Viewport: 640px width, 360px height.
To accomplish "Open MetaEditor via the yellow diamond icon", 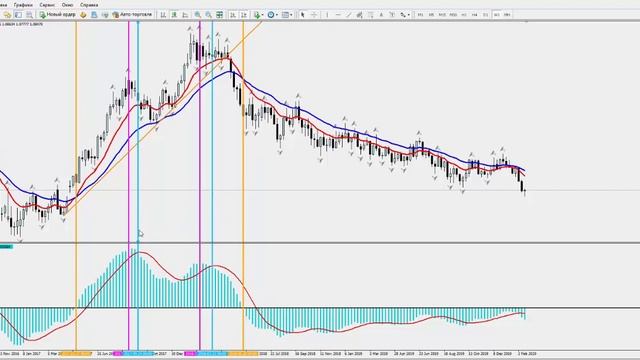I will [x=83, y=15].
